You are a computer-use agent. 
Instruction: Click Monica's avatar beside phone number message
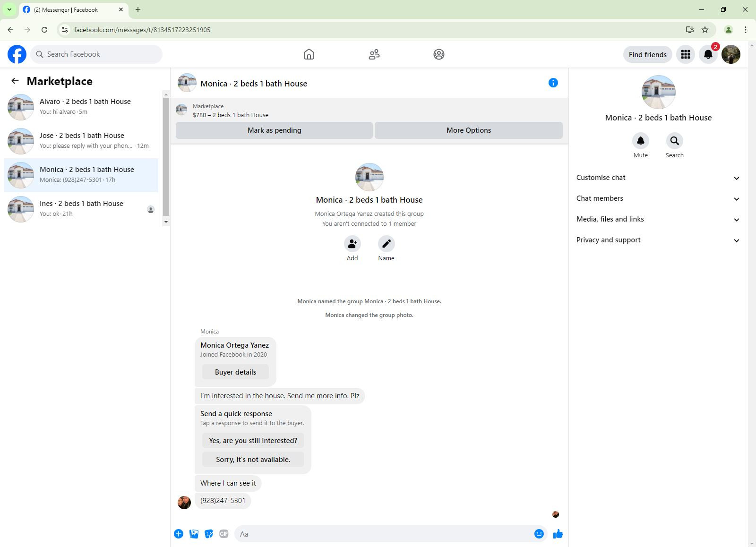[x=184, y=503]
